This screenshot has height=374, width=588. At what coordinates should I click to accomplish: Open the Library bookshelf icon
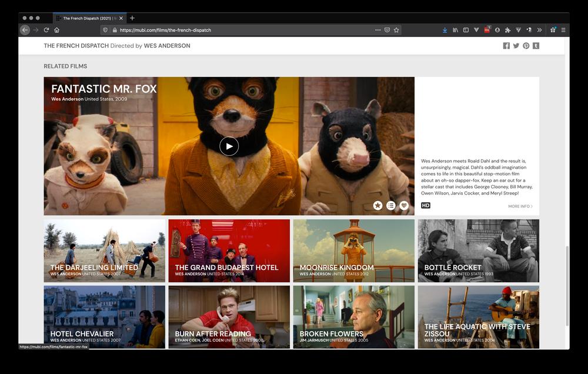455,30
